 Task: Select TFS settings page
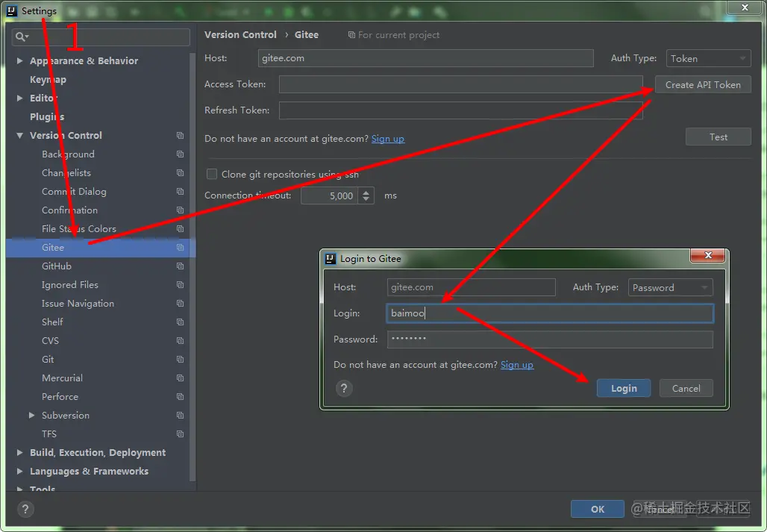(x=49, y=434)
